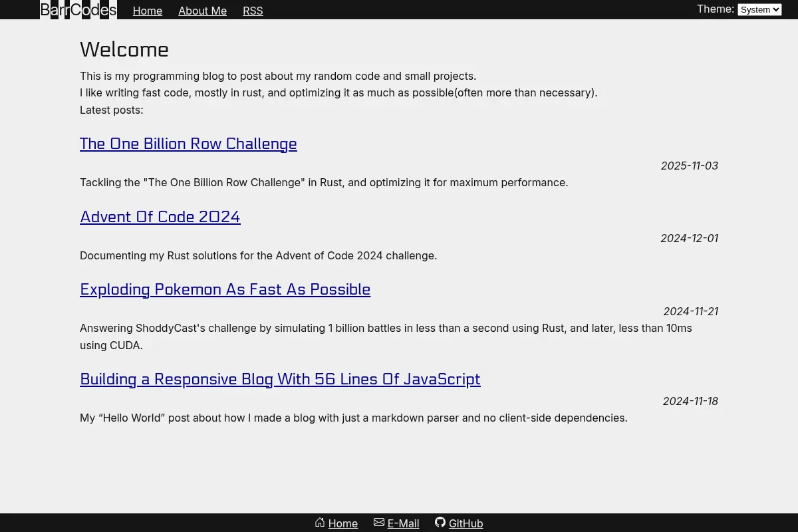Click the 2024-11-21 post date
Screen dimensions: 798x532
coord(691,311)
